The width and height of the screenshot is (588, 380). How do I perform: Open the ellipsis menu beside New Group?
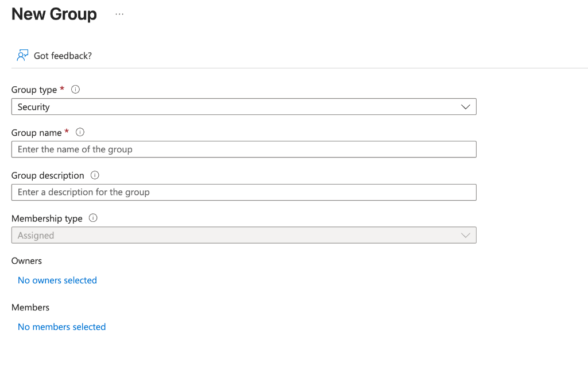click(x=119, y=14)
